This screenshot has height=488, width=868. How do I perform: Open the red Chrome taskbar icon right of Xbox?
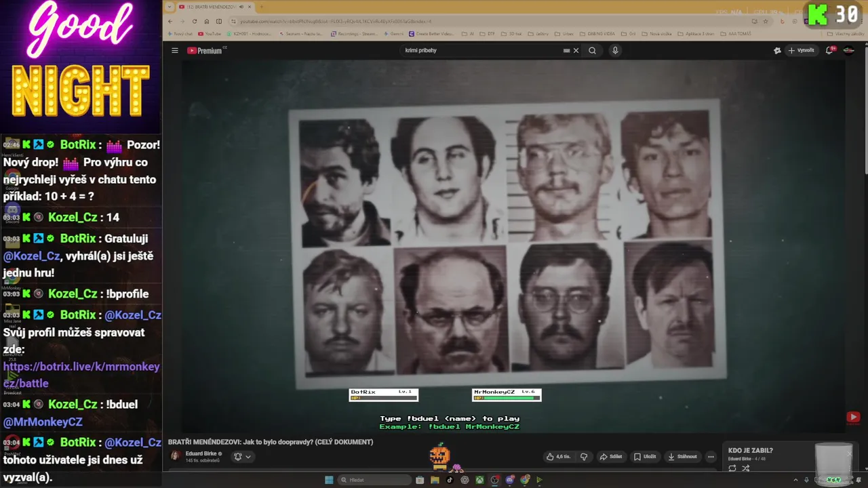point(494,480)
